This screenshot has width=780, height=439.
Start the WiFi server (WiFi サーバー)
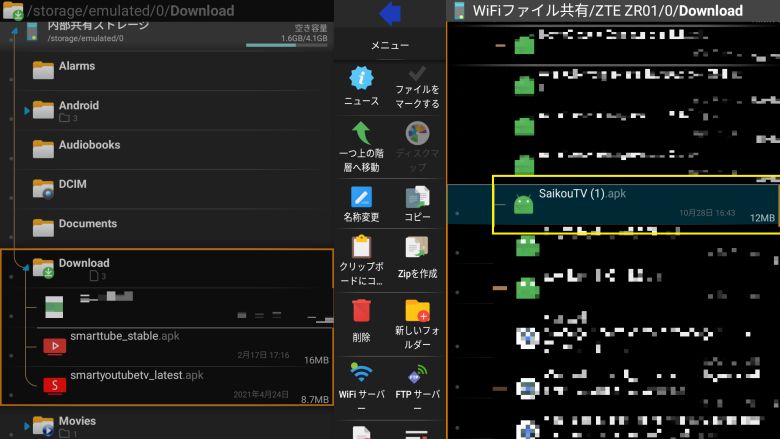tap(362, 372)
